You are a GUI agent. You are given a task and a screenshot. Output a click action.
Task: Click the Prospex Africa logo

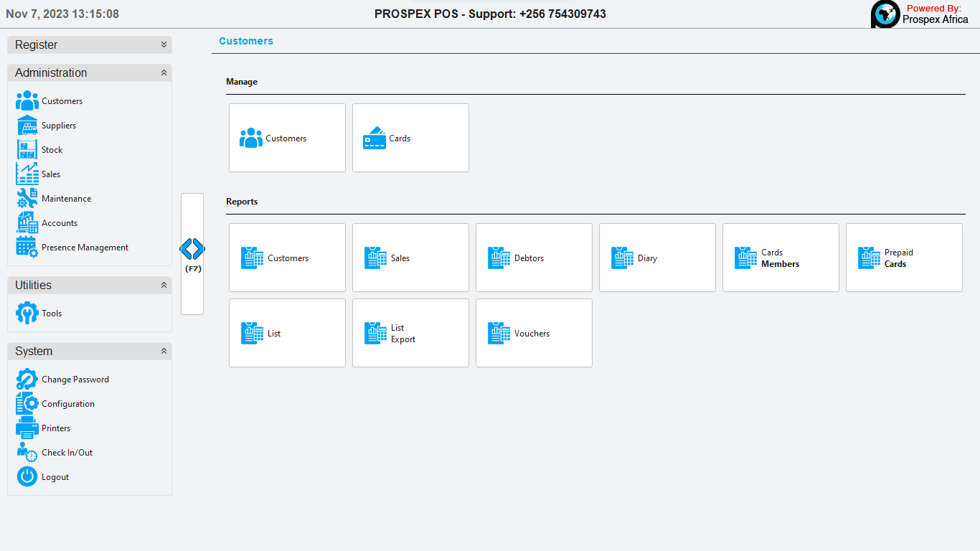(885, 14)
